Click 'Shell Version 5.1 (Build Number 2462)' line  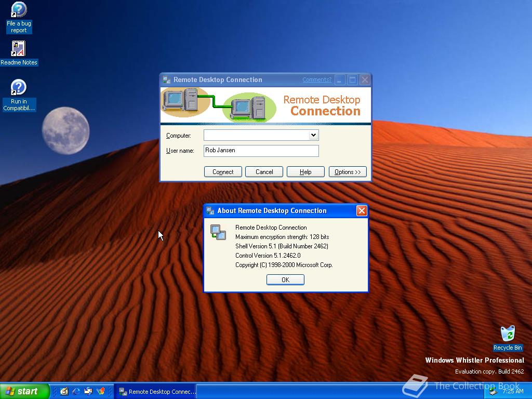[282, 246]
